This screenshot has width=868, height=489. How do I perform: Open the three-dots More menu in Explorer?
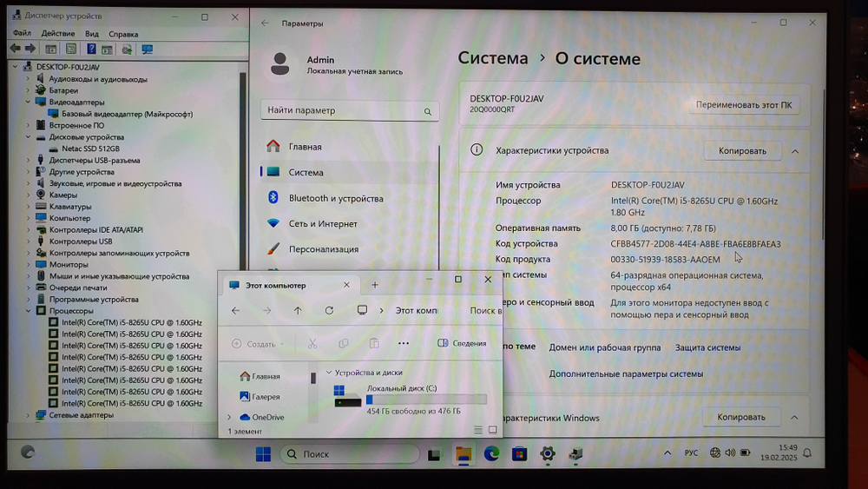(x=404, y=343)
